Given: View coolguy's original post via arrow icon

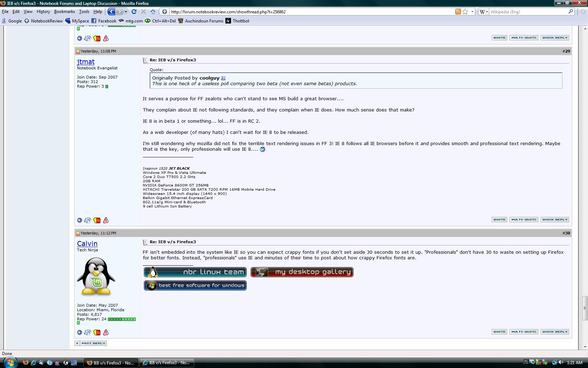Looking at the screenshot, I should pyautogui.click(x=223, y=78).
